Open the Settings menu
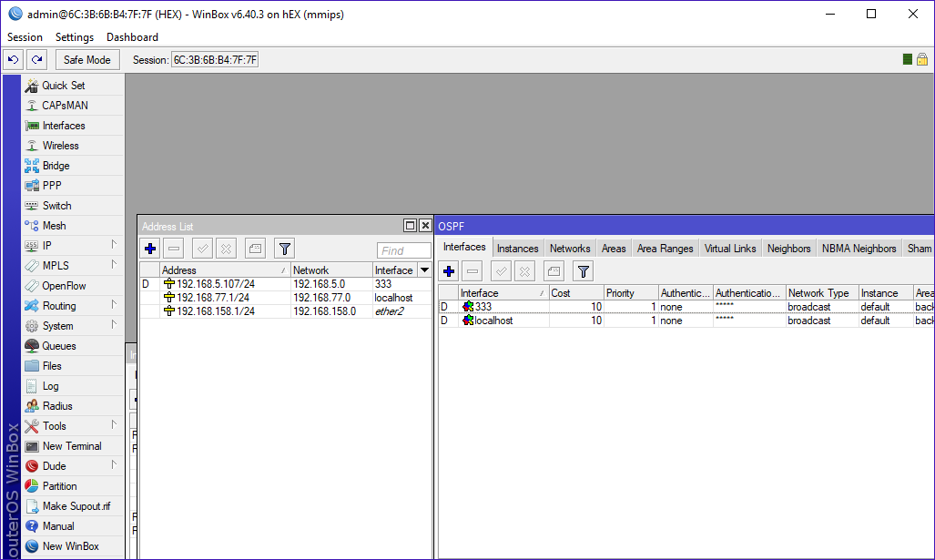 coord(75,37)
